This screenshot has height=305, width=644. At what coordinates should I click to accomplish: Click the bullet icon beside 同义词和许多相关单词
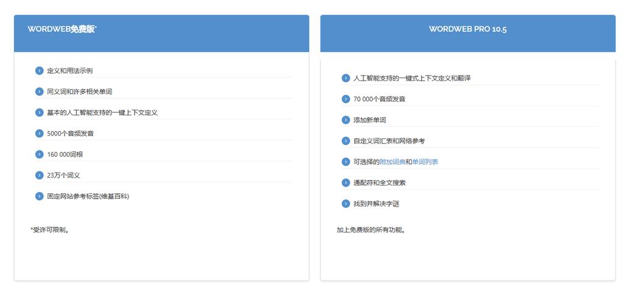click(x=40, y=91)
